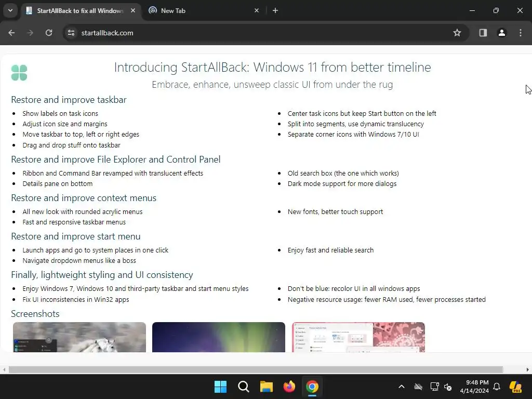Open a new tab with plus button
This screenshot has width=532, height=399.
tap(275, 10)
